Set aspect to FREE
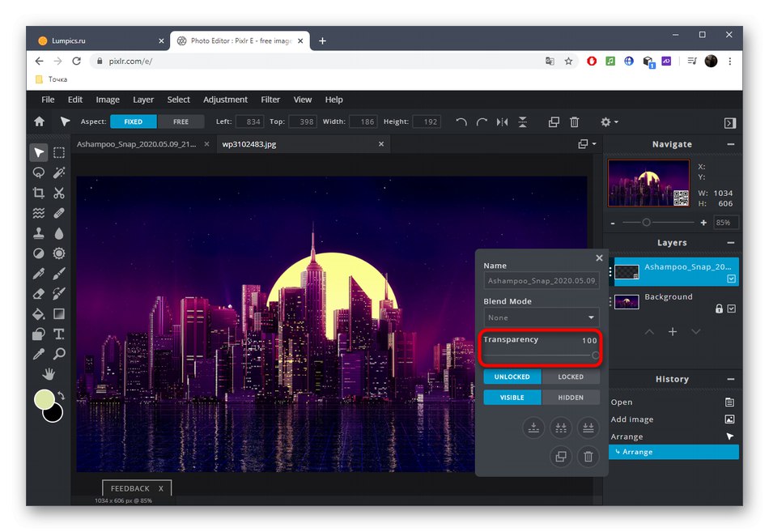 (x=181, y=121)
